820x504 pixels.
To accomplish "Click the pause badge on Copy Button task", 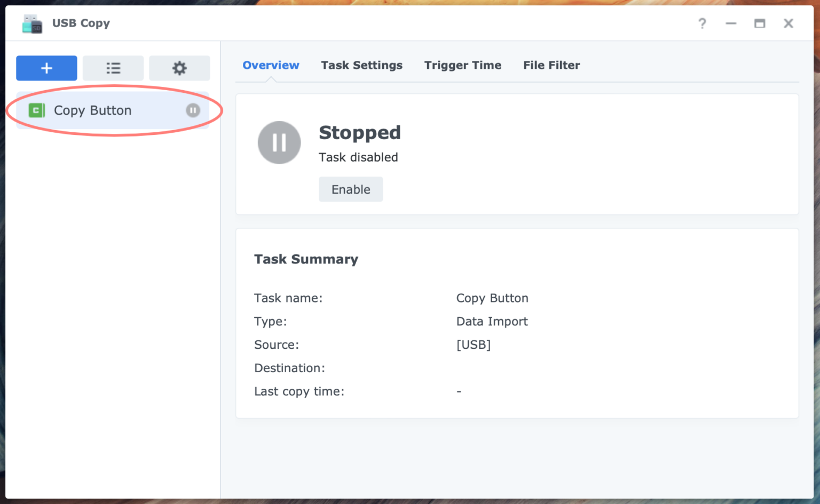I will coord(192,110).
